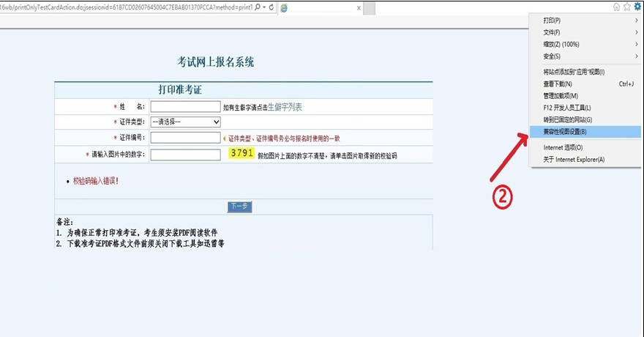The width and height of the screenshot is (644, 337).
Task: Click the refresh icon in address bar
Action: (x=272, y=7)
